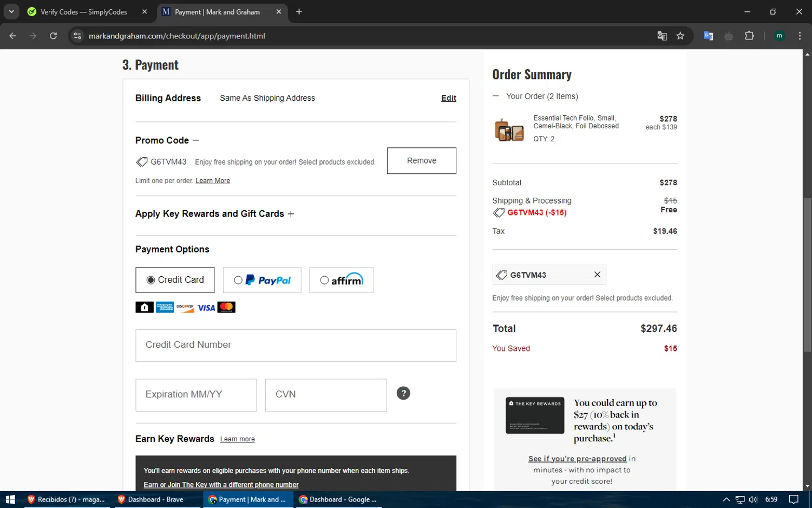Open Google Translate extension icon

point(708,36)
